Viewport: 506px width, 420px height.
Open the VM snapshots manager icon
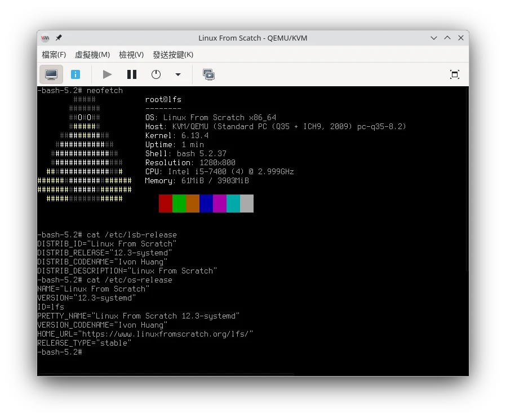pos(208,74)
